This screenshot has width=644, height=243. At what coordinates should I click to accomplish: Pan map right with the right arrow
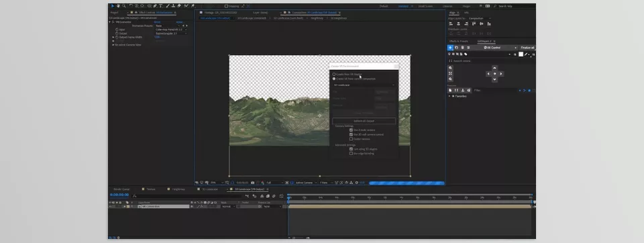point(501,74)
